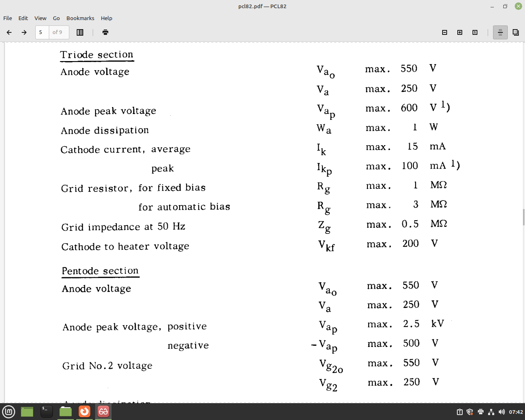
Task: Open the Bookmarks menu
Action: pyautogui.click(x=80, y=18)
